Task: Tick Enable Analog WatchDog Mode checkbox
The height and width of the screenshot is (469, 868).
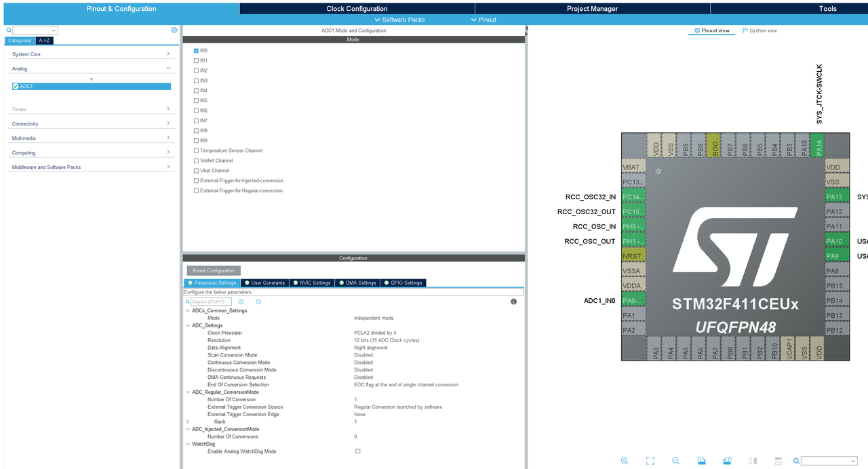Action: tap(358, 451)
